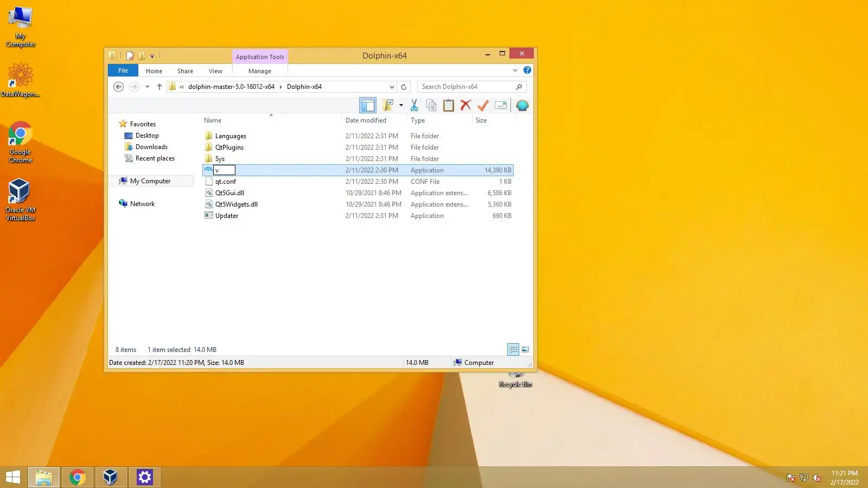Click VirtualBox icon on the taskbar
The height and width of the screenshot is (488, 868).
[x=111, y=477]
